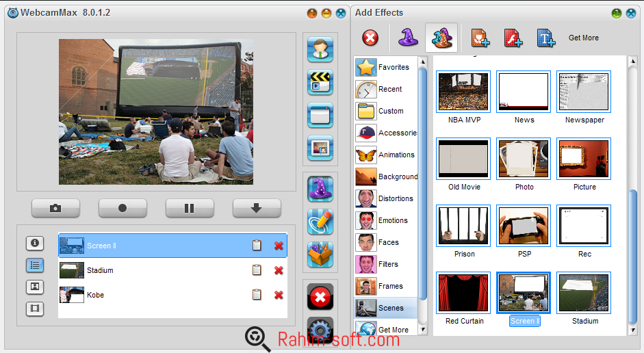The image size is (644, 353).
Task: Click the clipboard icon on Kobe row
Action: [257, 295]
